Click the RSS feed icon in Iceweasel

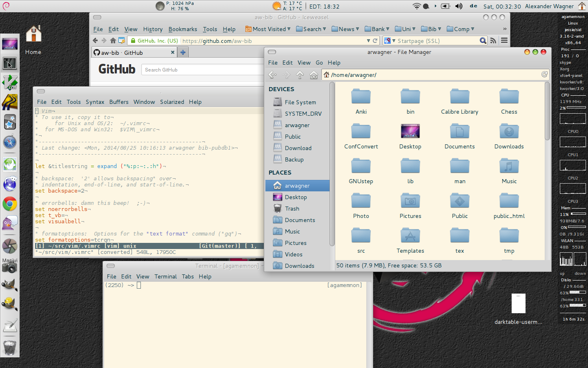[493, 40]
